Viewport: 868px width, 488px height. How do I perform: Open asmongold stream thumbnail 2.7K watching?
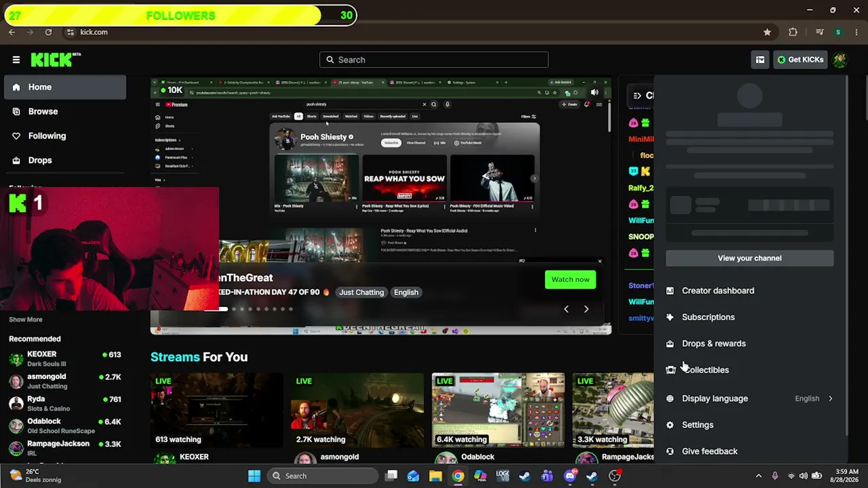pos(357,410)
